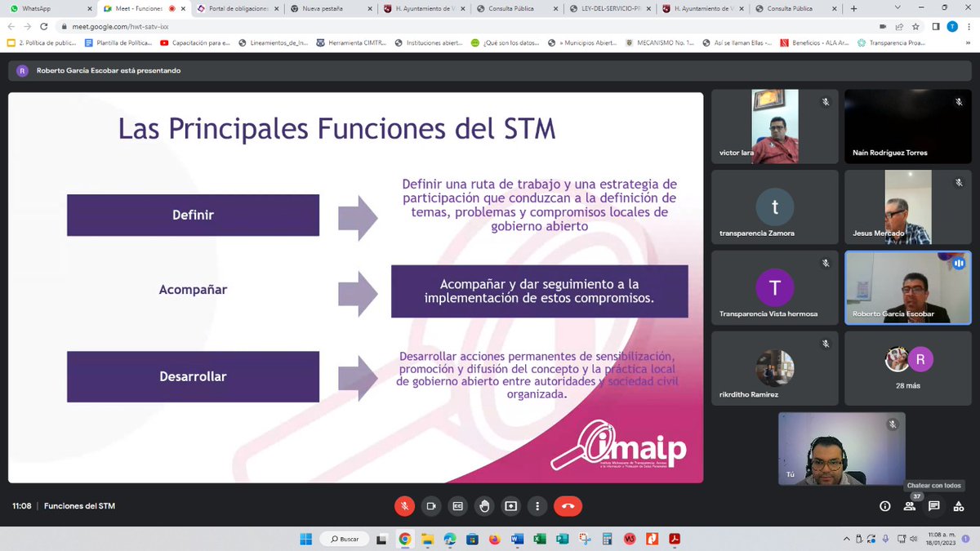This screenshot has height=551, width=980.
Task: Open Publisher from the taskbar
Action: pyautogui.click(x=562, y=539)
